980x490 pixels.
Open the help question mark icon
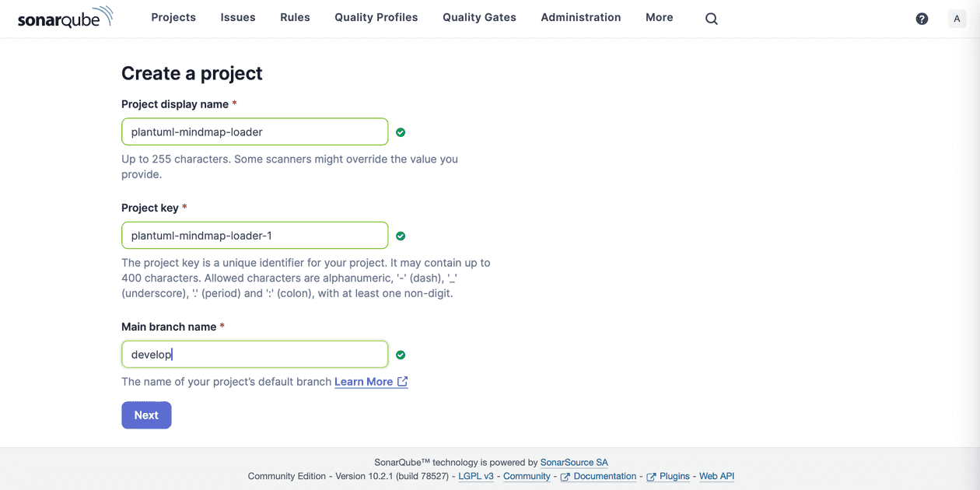(922, 19)
